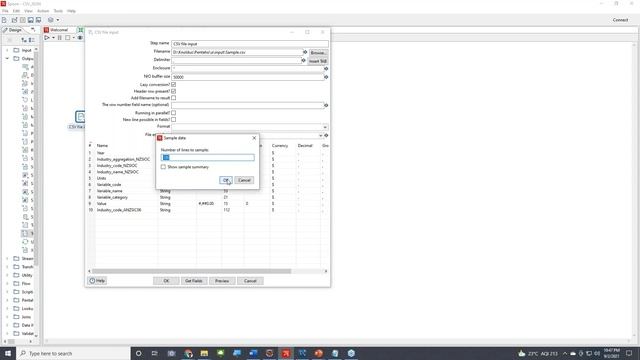Image resolution: width=640 pixels, height=360 pixels.
Task: Collapse the Output folder in Design tree
Action: [x=7, y=59]
